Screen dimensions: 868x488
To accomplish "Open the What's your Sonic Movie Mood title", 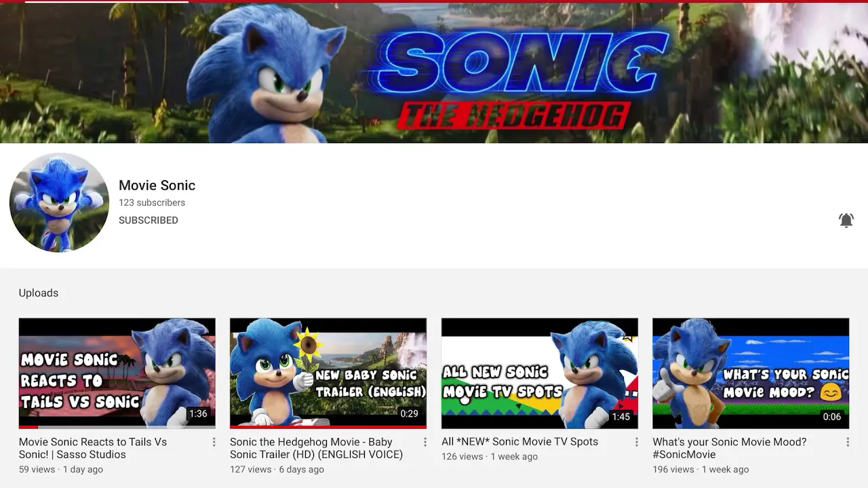I will click(x=730, y=448).
